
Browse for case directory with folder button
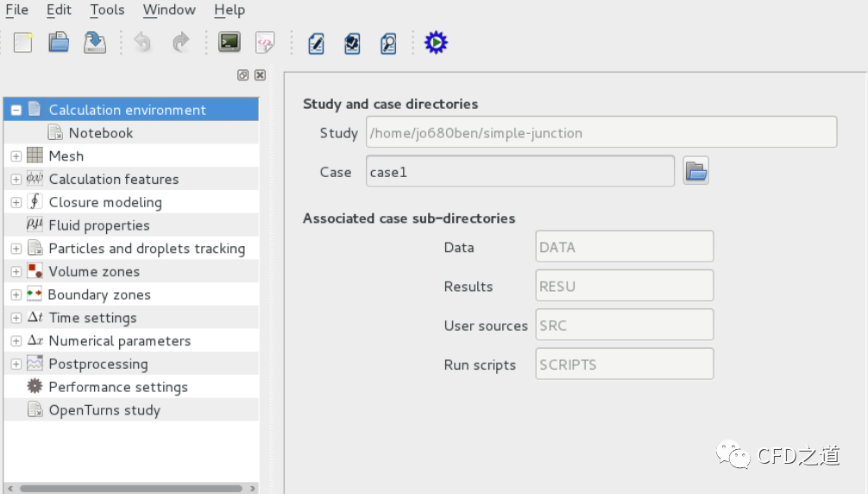(x=695, y=171)
